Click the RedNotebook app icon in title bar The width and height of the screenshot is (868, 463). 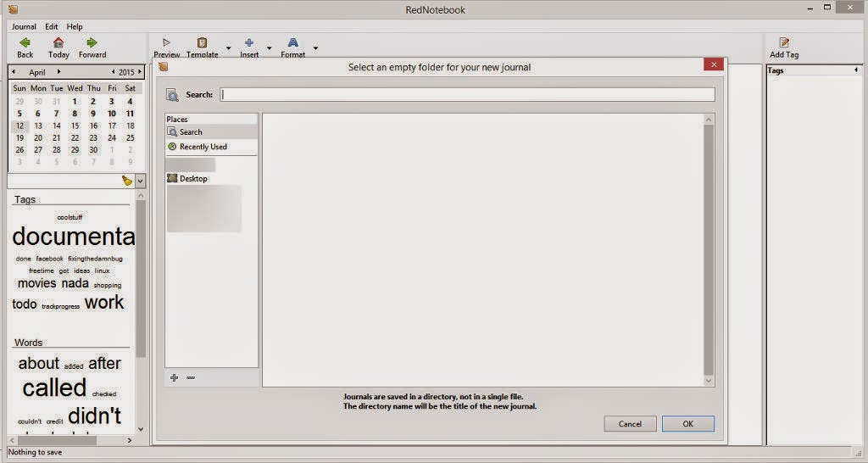[13, 9]
